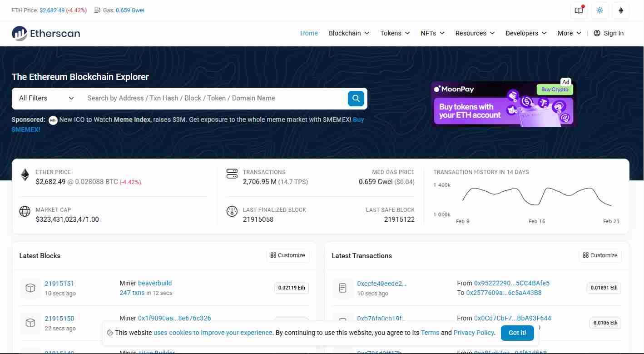Customize the Latest Blocks panel
644x354 pixels.
point(287,255)
